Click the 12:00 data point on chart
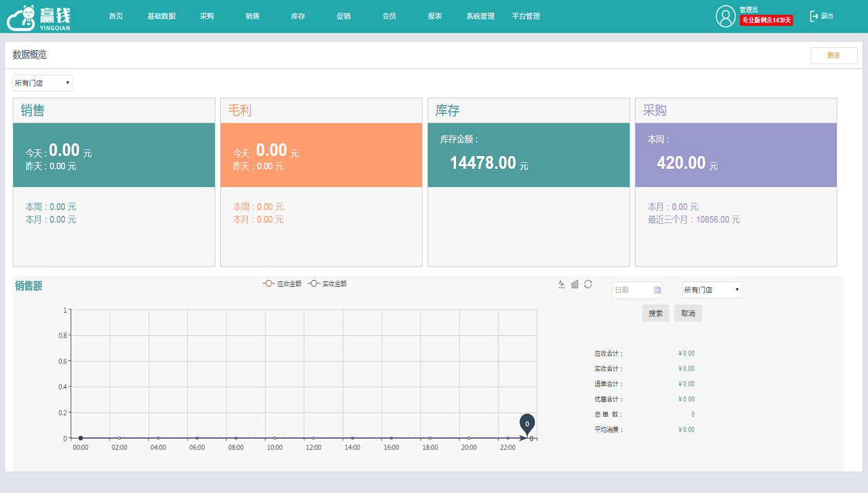 click(x=313, y=438)
